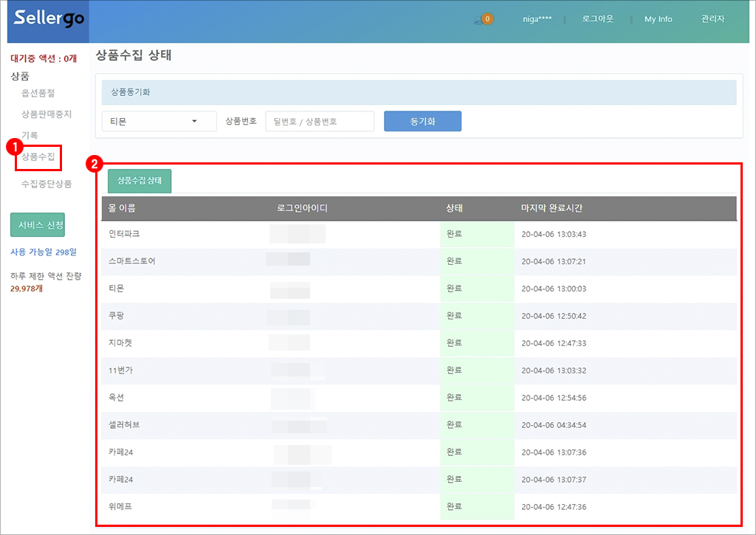Viewport: 756px width, 535px height.
Task: Select the 옥션 row mall name
Action: pyautogui.click(x=116, y=398)
